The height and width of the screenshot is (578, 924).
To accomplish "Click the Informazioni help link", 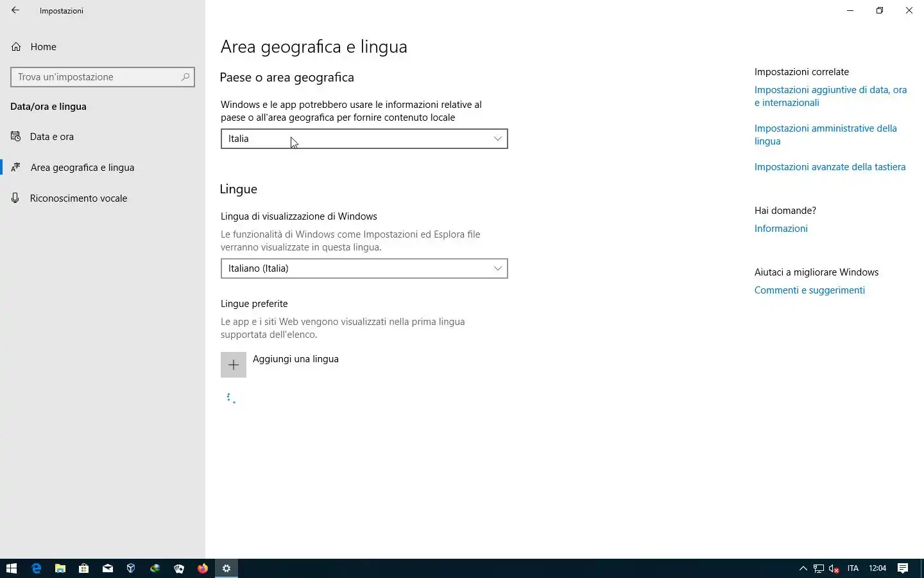I will point(781,229).
